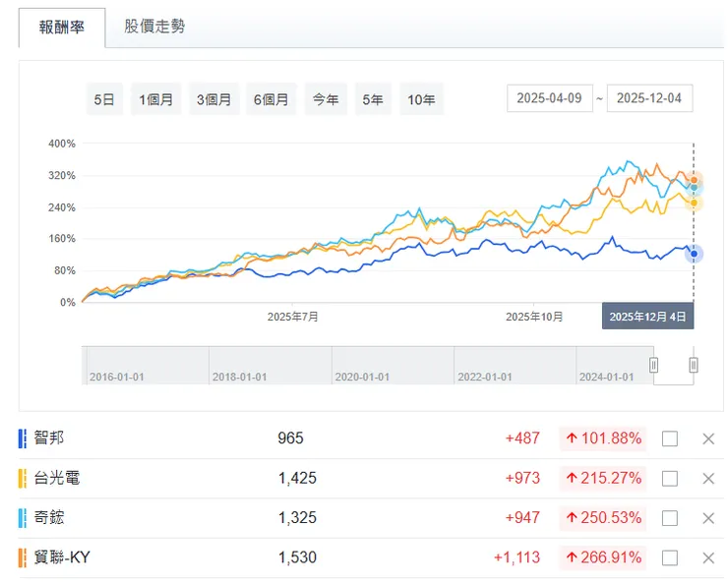Switch to the 報酬率 tab
Screen dimensions: 728x585
[x=61, y=27]
